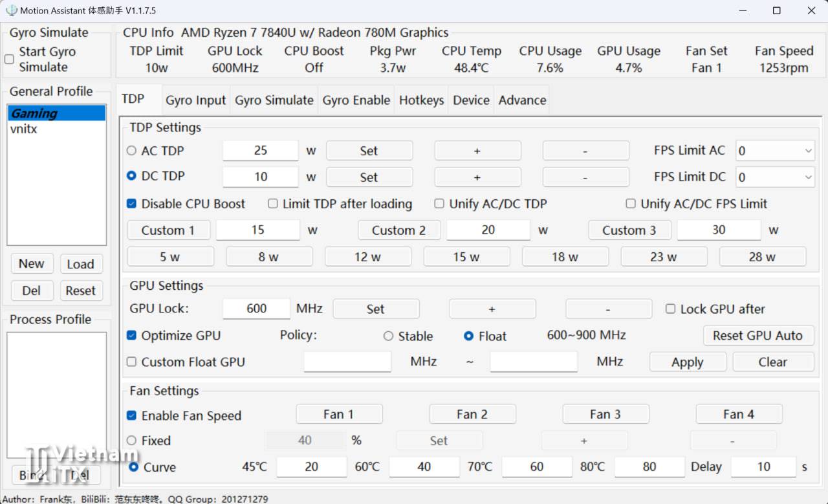The height and width of the screenshot is (504, 828).
Task: Open the FPS Limit AC dropdown
Action: tap(774, 151)
